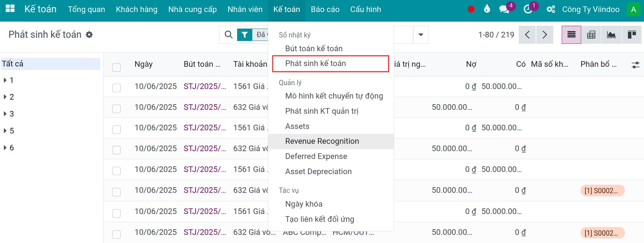644x243 pixels.
Task: Open the Tổng quan menu
Action: coord(86,9)
